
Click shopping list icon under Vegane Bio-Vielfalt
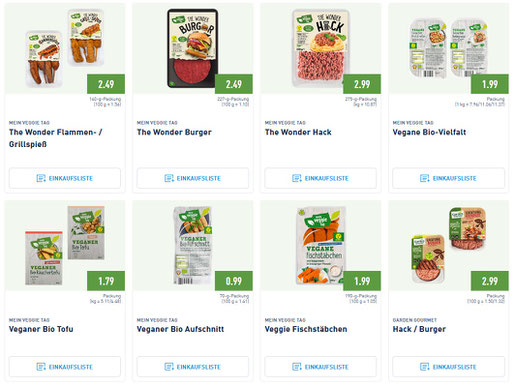tap(424, 178)
